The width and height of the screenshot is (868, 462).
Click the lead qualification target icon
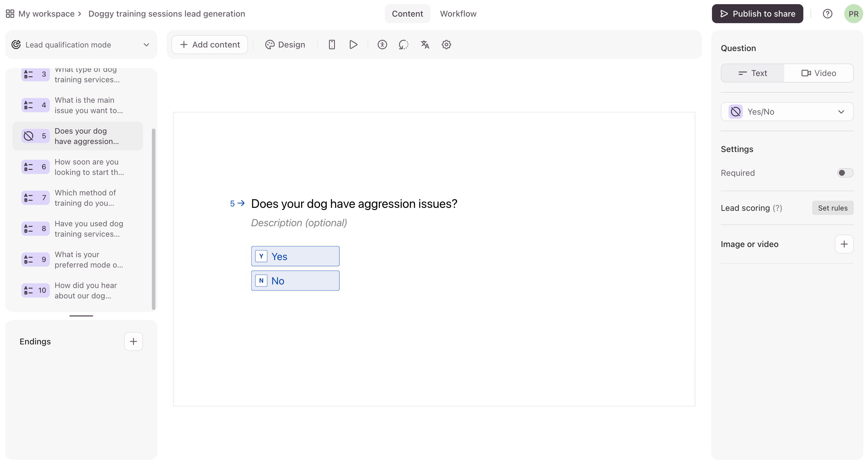16,45
